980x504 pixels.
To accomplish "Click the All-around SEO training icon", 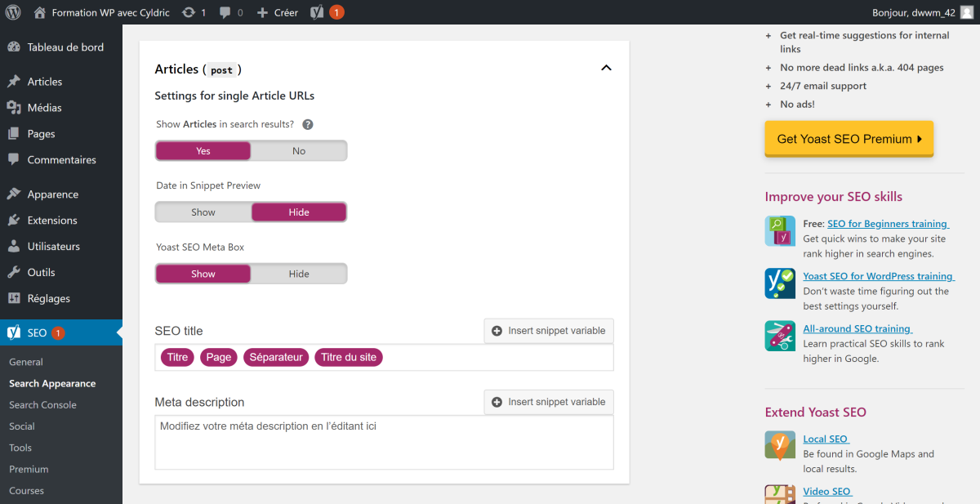I will pyautogui.click(x=780, y=336).
